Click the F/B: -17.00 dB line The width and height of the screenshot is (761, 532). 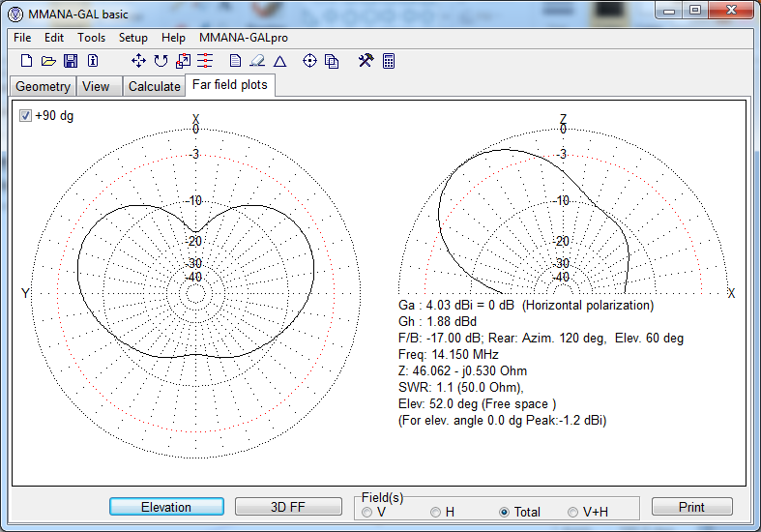click(541, 339)
